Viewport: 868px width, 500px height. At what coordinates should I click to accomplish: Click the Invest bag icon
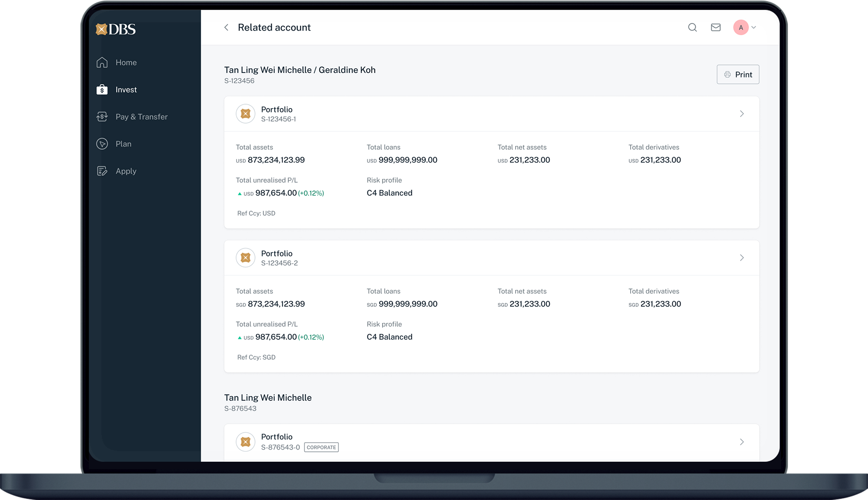tap(102, 89)
